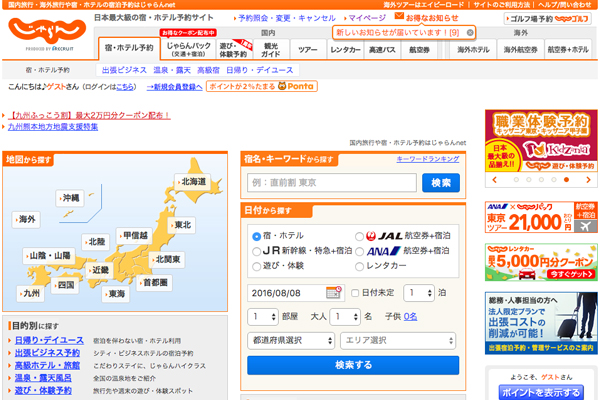Select 首都圏 region on the map
The height and width of the screenshot is (400, 600).
point(154,283)
